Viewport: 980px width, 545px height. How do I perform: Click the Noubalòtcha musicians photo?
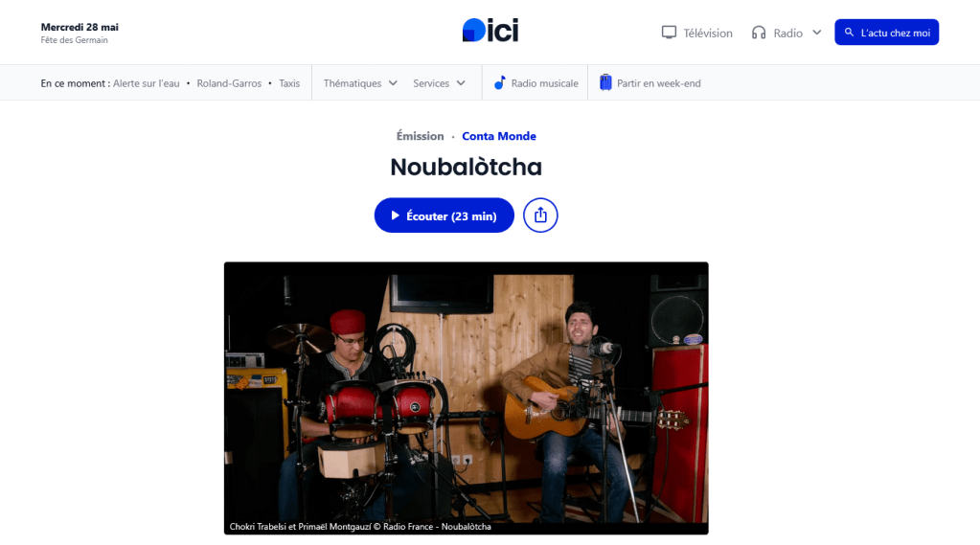(x=467, y=397)
